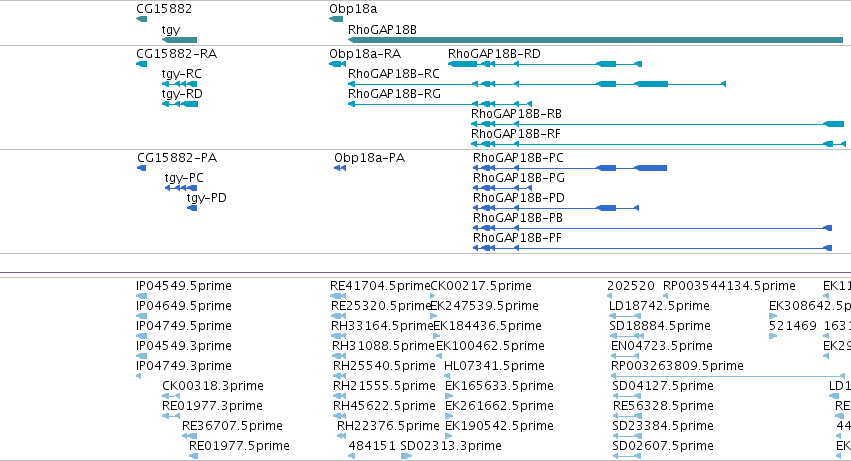Click the RE01977.5prime EST label

click(x=239, y=446)
